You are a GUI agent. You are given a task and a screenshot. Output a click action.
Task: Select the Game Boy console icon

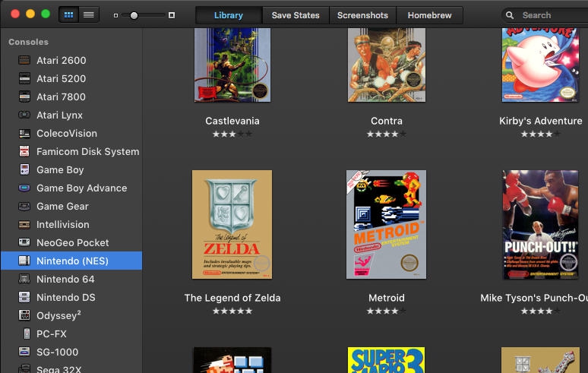pyautogui.click(x=24, y=169)
